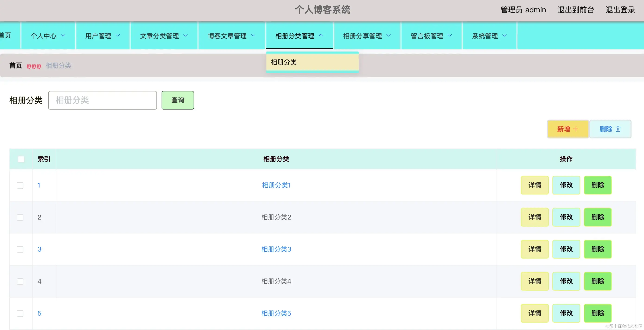Open details for 相册分类2 via 详情

[535, 217]
